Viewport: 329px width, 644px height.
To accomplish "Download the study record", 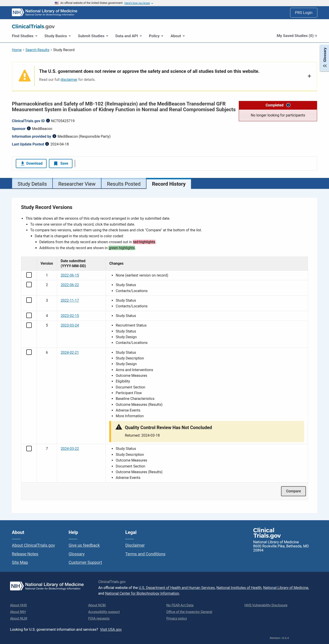I will coord(31,163).
